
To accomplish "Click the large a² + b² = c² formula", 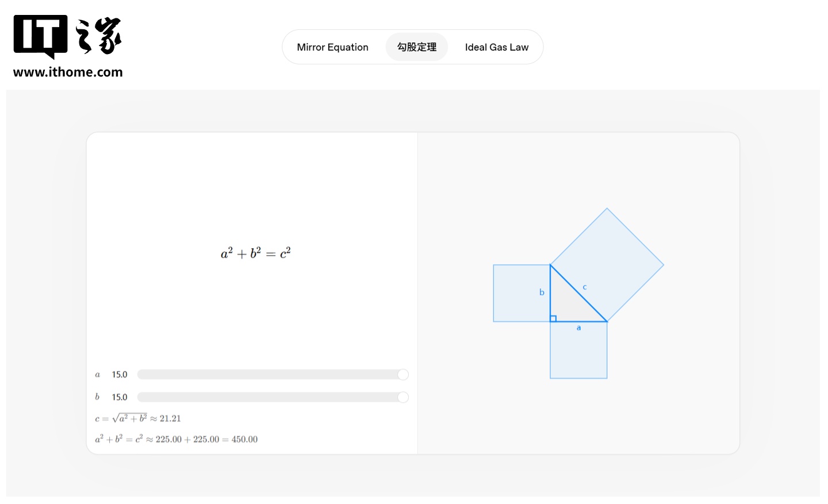I will [x=256, y=253].
